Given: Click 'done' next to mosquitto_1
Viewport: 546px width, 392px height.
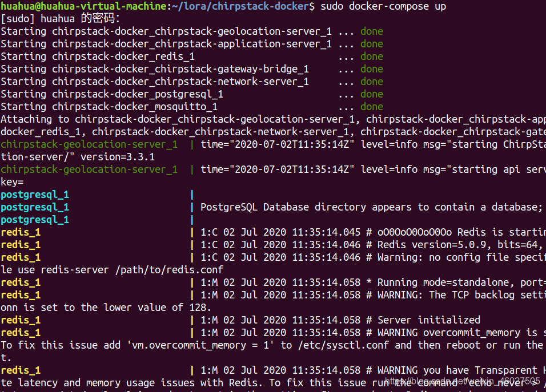Looking at the screenshot, I should [x=372, y=107].
